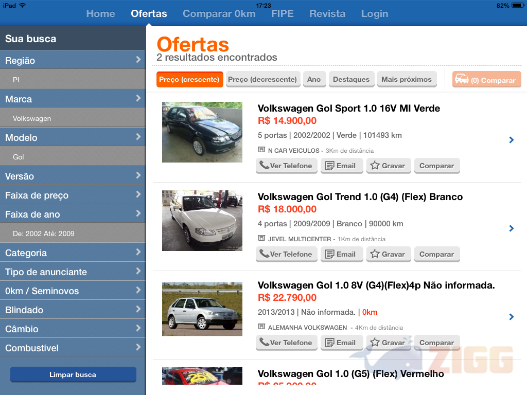The width and height of the screenshot is (527, 395).
Task: Click Ver Telefone for Gol 1.0 8V
Action: (x=287, y=343)
